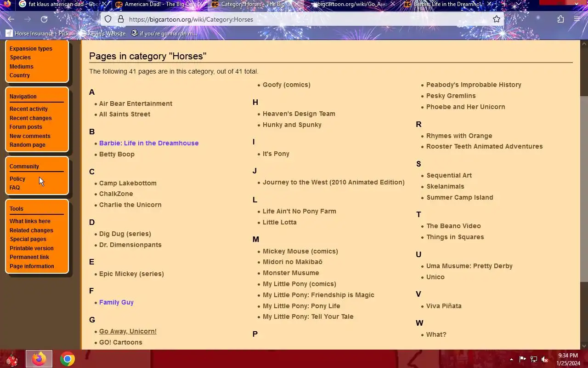Screen dimensions: 588x368
Task: Open Barbie: Life in the Dreamhouse link
Action: point(149,143)
